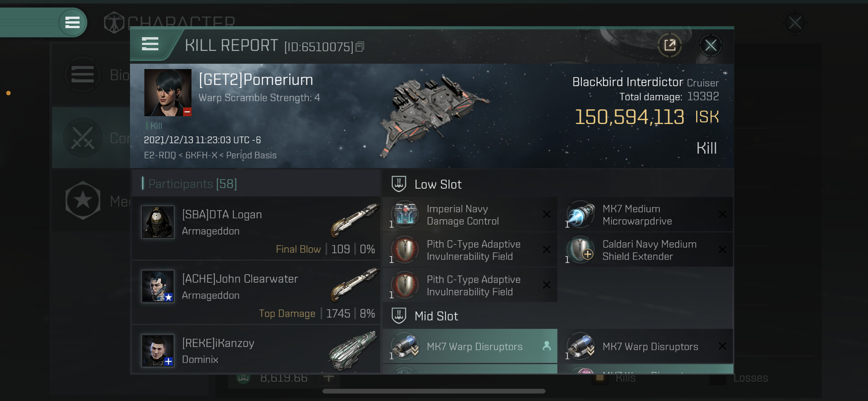
Task: Dismiss first Pith C-Type Invulnerability Field
Action: pyautogui.click(x=546, y=250)
